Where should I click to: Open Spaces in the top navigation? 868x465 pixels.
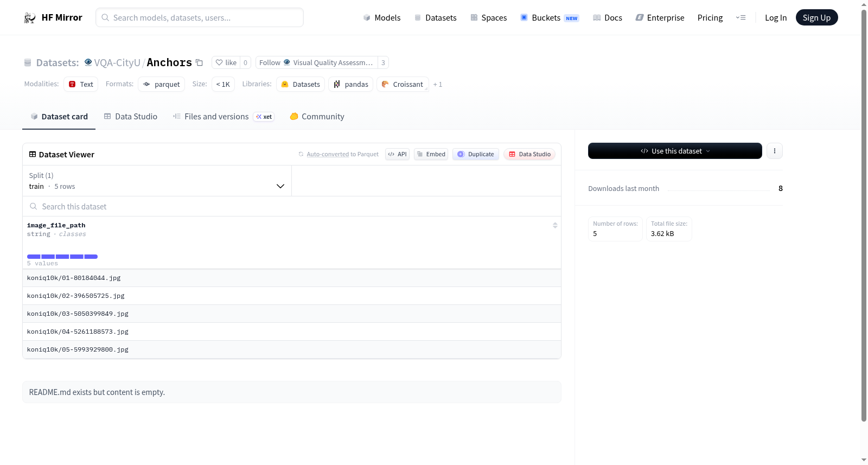489,18
